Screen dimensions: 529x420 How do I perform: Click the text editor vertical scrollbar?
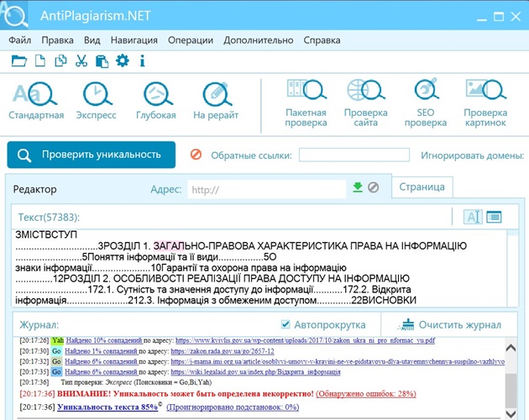pos(512,269)
